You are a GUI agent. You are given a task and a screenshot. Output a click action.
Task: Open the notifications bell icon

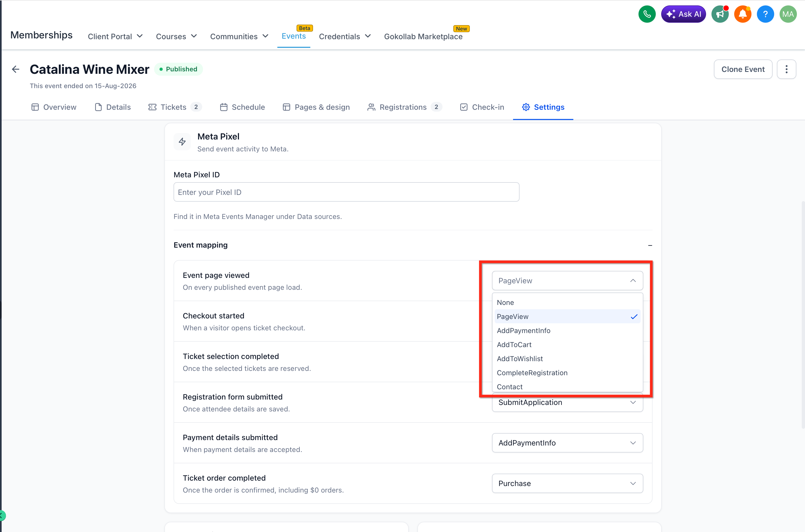[x=743, y=14]
